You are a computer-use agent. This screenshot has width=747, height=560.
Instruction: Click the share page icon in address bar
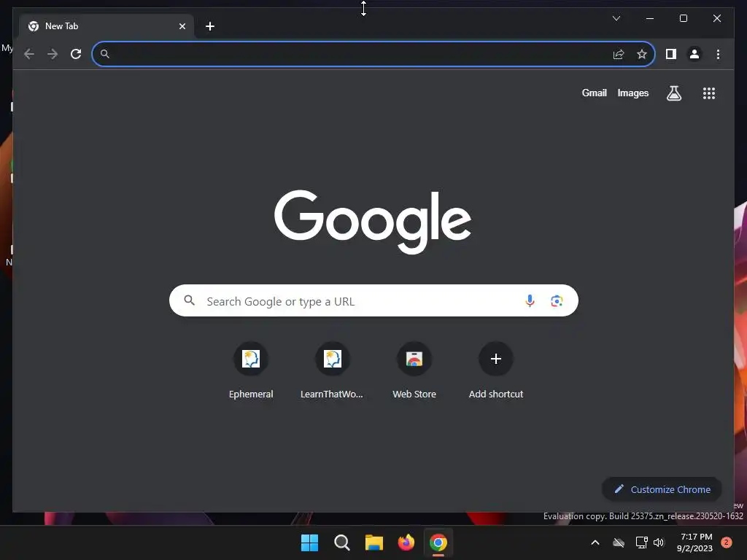point(619,54)
